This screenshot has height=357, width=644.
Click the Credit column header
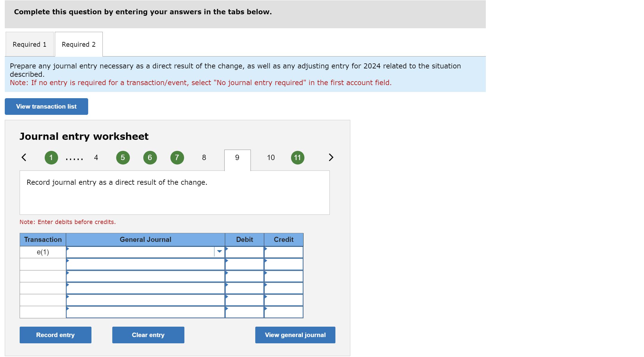(284, 239)
